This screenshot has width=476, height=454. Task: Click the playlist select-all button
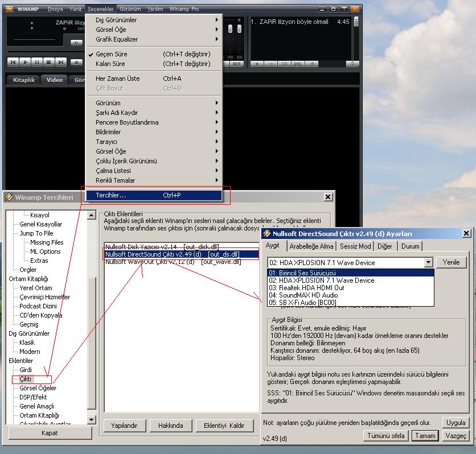pos(285,64)
